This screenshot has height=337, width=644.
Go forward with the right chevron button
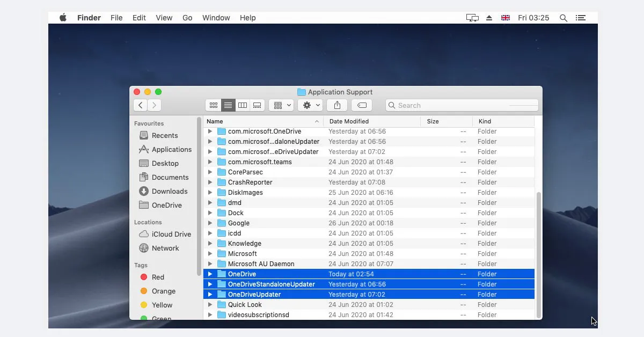[154, 105]
